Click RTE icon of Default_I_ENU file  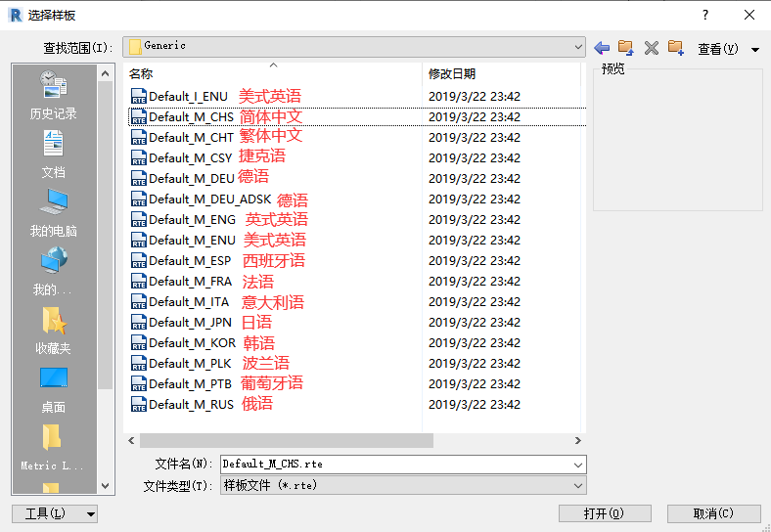[139, 96]
